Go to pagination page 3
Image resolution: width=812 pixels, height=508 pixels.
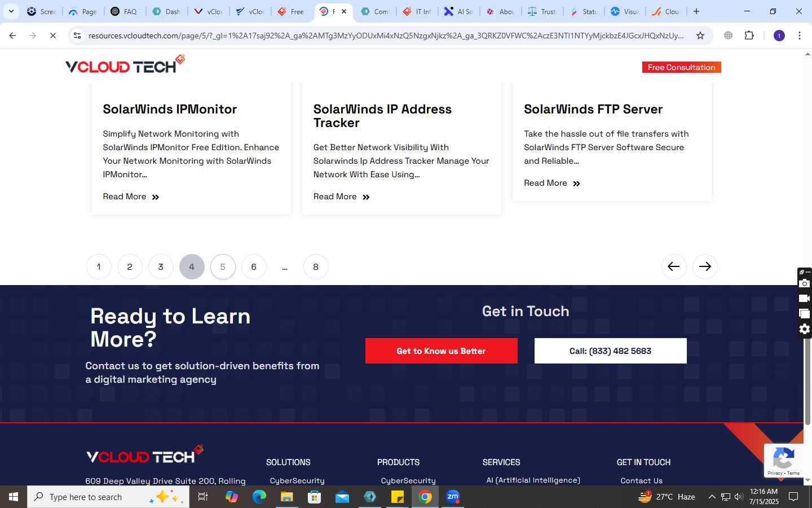point(161,266)
